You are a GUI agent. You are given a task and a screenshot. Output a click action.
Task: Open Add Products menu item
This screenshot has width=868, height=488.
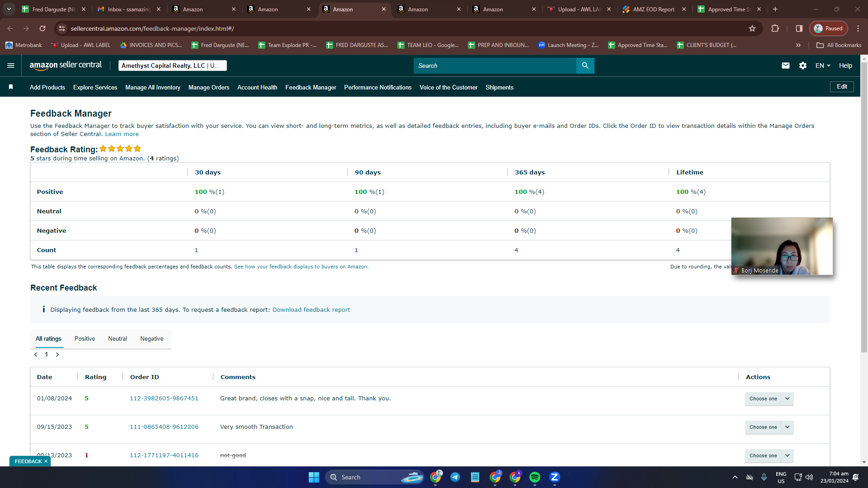tap(47, 88)
